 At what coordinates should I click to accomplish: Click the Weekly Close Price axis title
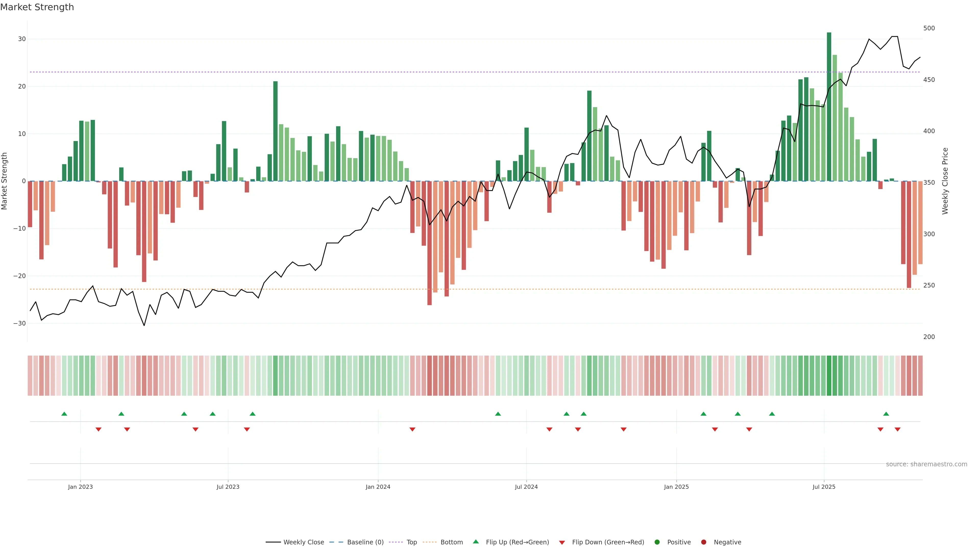[945, 181]
